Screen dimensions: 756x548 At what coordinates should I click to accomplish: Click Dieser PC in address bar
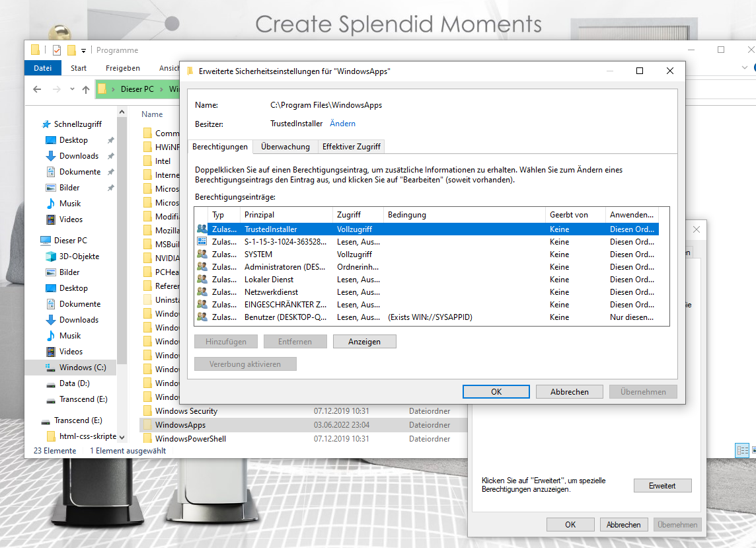click(x=137, y=89)
